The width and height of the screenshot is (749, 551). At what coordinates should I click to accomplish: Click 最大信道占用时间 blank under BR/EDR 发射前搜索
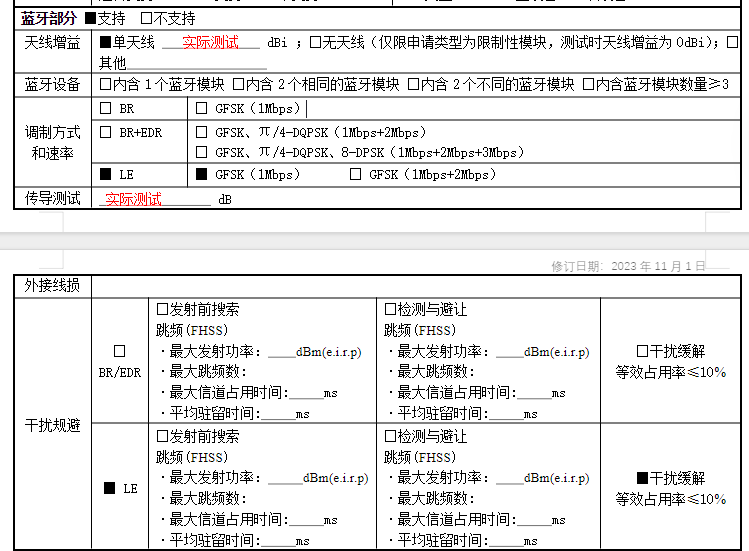(x=306, y=393)
